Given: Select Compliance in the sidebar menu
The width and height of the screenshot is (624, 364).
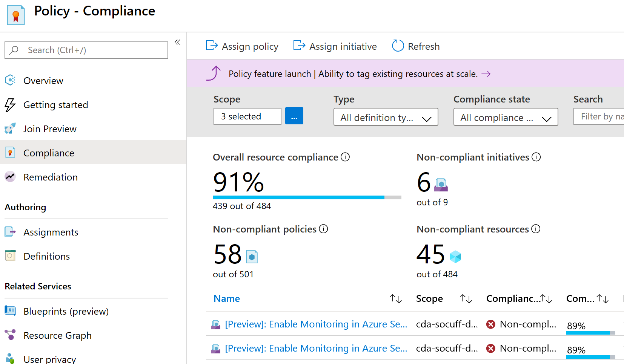Looking at the screenshot, I should click(x=49, y=153).
